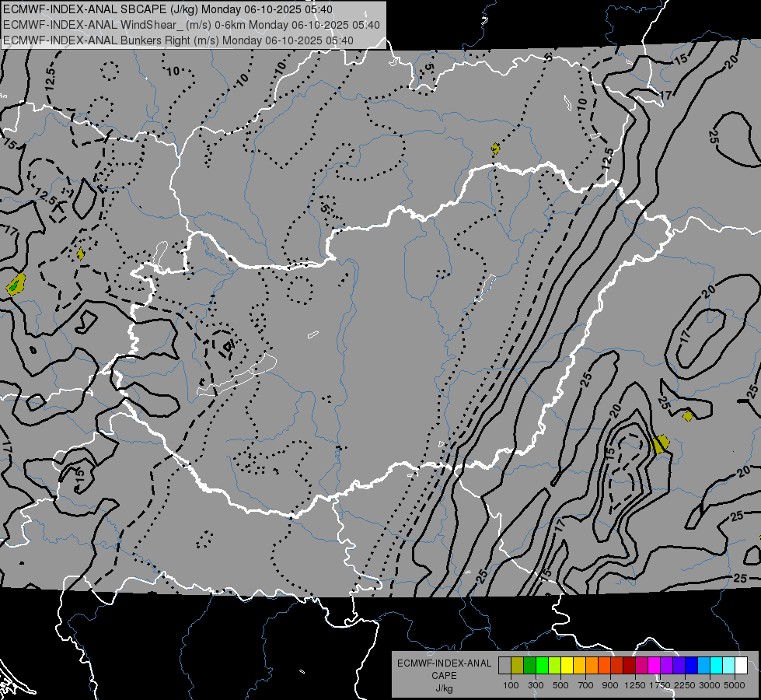Choose the bright magenta legend color box
Screen dimensions: 761x700
tap(654, 665)
